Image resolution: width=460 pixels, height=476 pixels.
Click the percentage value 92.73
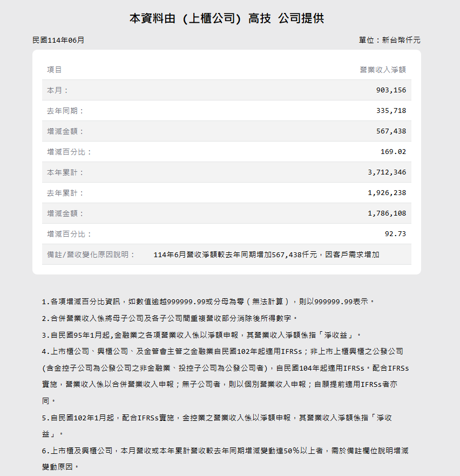click(395, 234)
